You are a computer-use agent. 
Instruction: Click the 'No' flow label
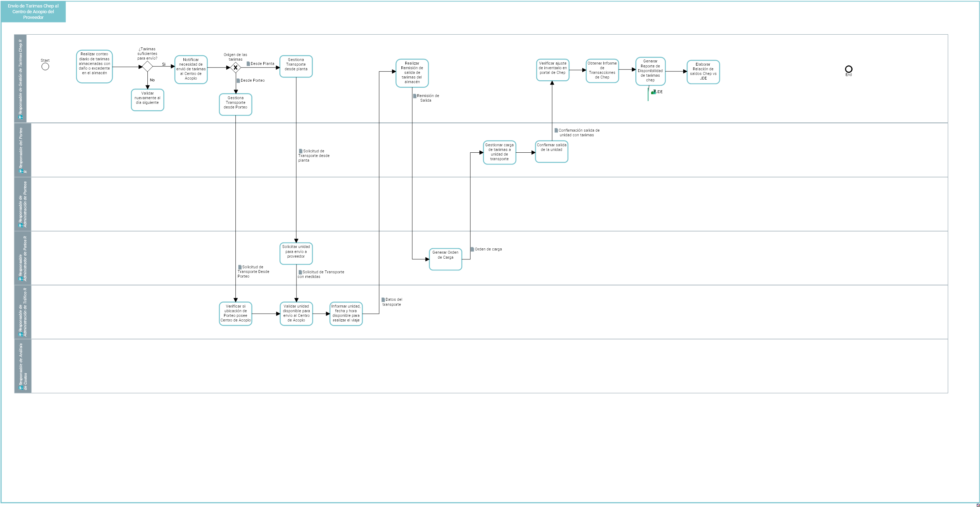click(152, 80)
